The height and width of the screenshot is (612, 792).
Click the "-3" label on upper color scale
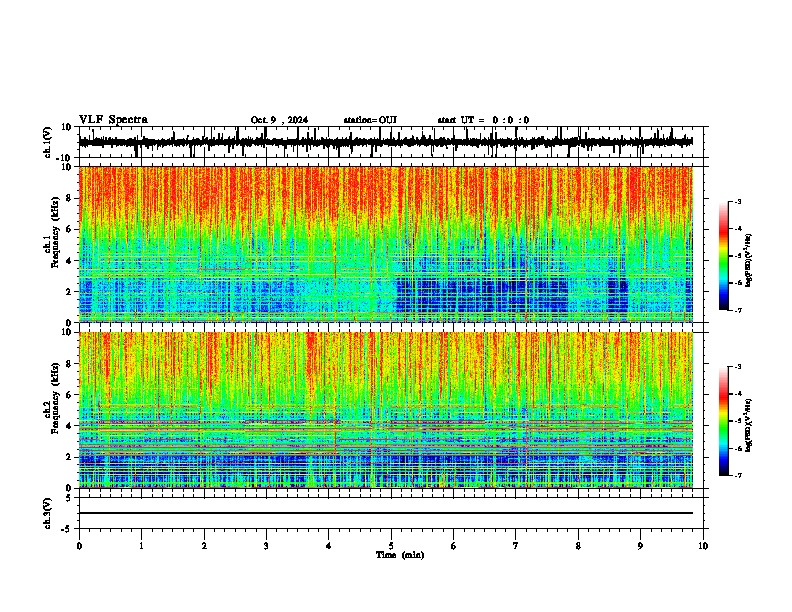(737, 201)
